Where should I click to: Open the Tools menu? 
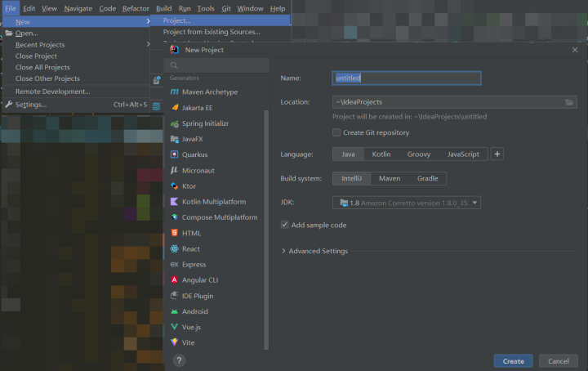point(206,8)
